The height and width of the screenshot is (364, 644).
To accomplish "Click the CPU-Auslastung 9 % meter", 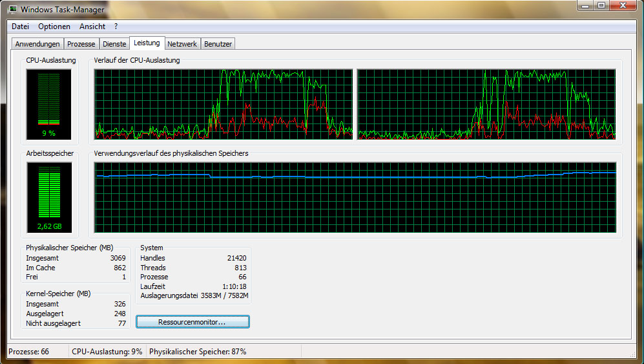I will tap(49, 105).
